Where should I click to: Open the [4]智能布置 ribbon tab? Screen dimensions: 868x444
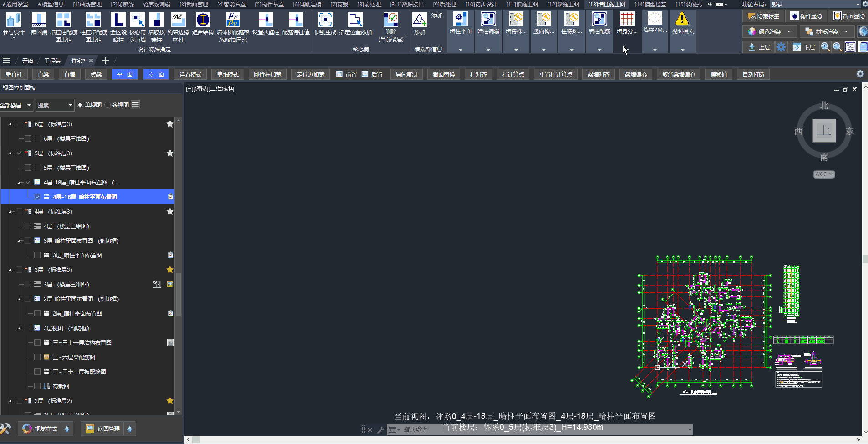pos(231,4)
